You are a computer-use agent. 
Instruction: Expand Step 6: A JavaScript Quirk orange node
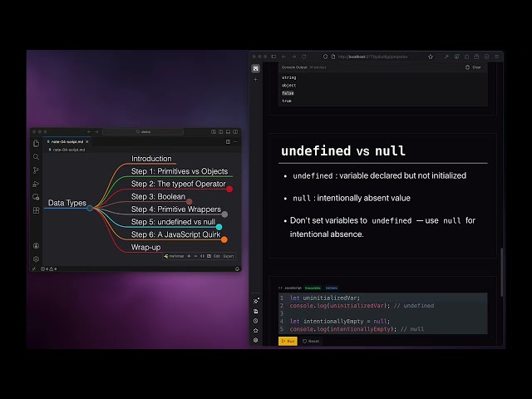point(224,240)
